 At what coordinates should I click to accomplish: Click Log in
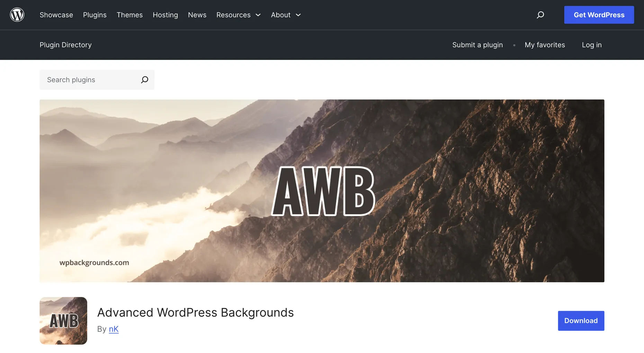pos(592,45)
